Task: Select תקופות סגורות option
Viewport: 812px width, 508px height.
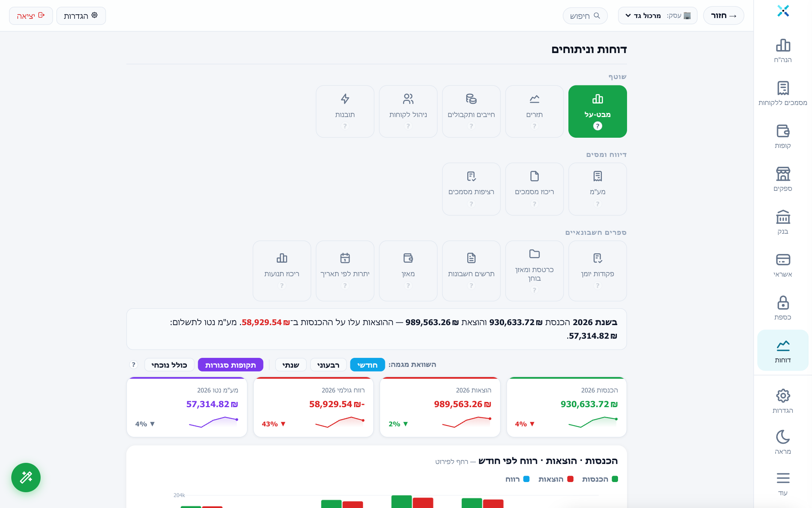Action: point(230,365)
